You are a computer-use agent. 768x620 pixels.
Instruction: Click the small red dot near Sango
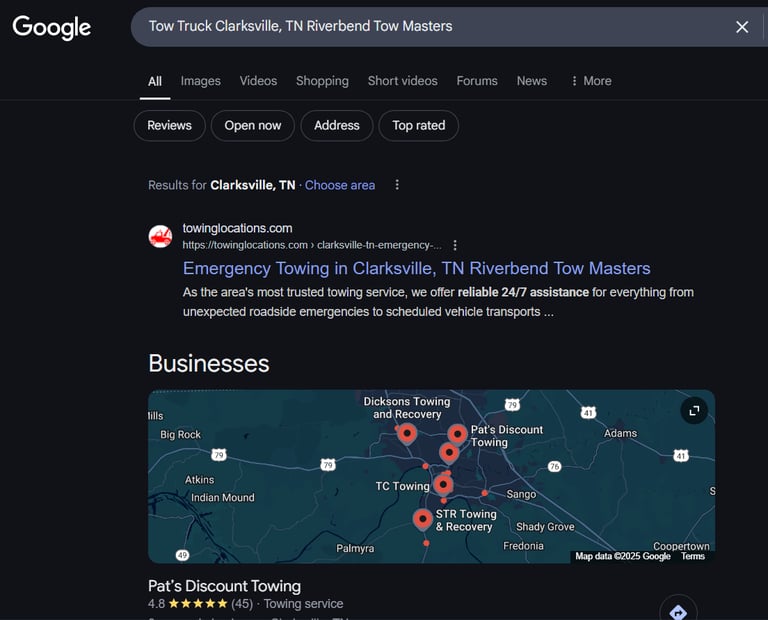point(484,493)
